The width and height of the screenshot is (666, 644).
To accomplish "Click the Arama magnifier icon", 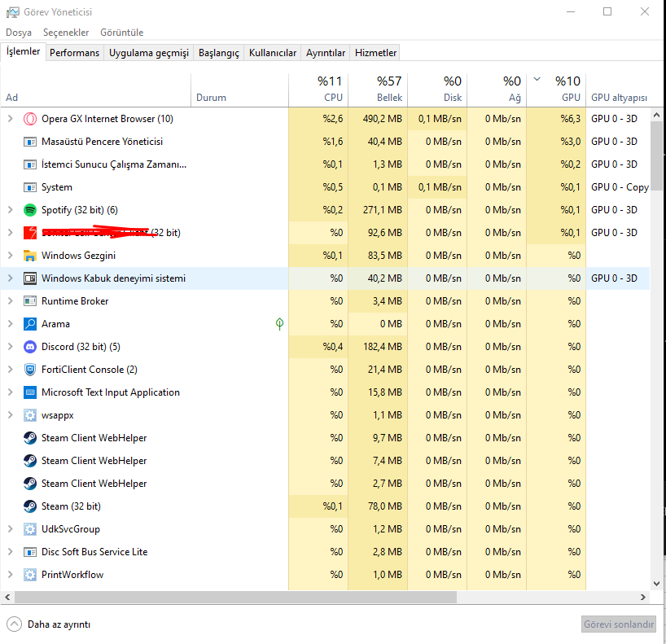I will pyautogui.click(x=30, y=324).
